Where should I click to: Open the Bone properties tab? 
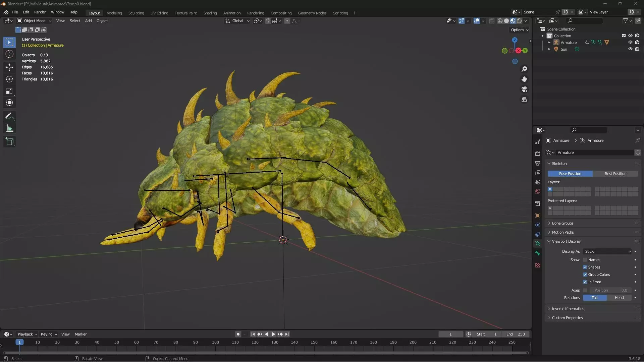[538, 253]
